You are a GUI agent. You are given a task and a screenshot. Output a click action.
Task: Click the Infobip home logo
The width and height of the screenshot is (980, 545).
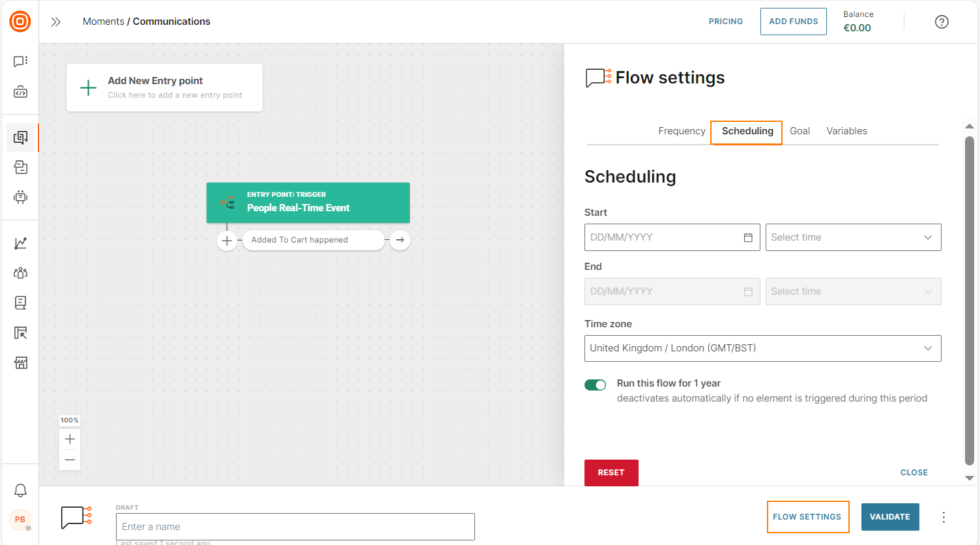pyautogui.click(x=20, y=22)
